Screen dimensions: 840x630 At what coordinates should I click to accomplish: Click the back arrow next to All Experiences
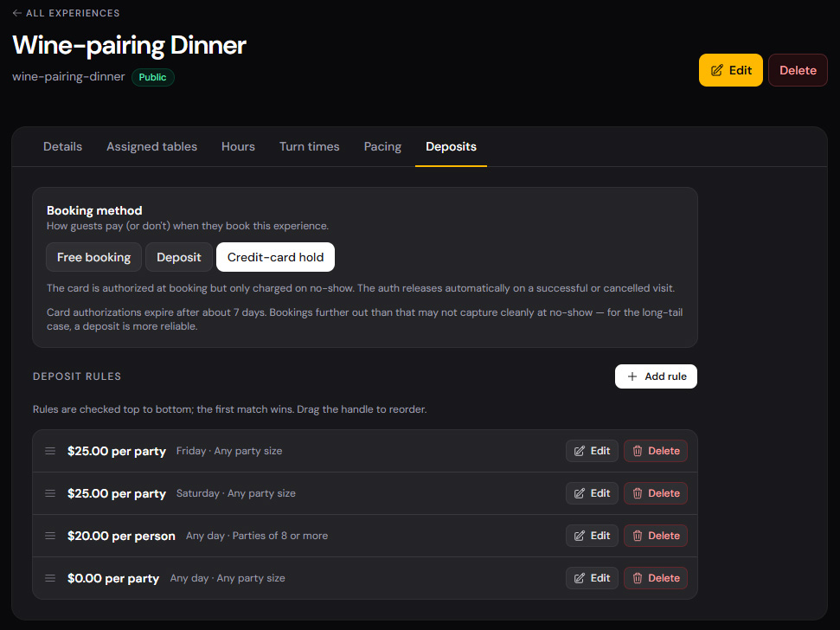point(17,13)
